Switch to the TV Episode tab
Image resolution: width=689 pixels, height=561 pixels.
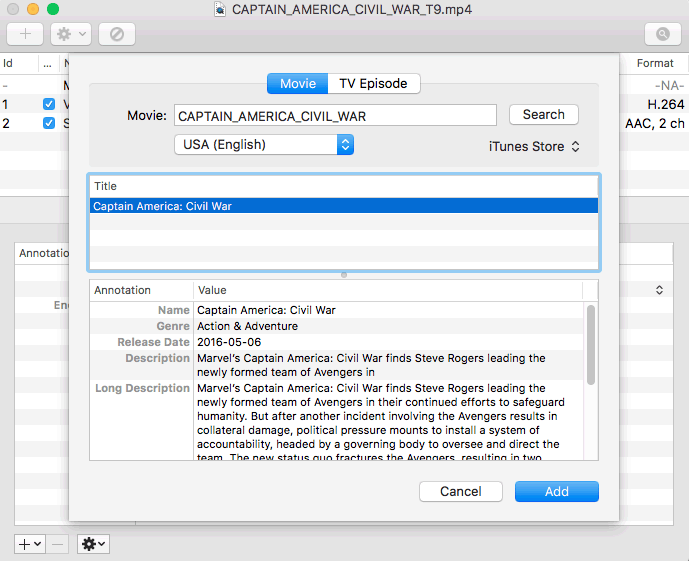click(x=374, y=83)
